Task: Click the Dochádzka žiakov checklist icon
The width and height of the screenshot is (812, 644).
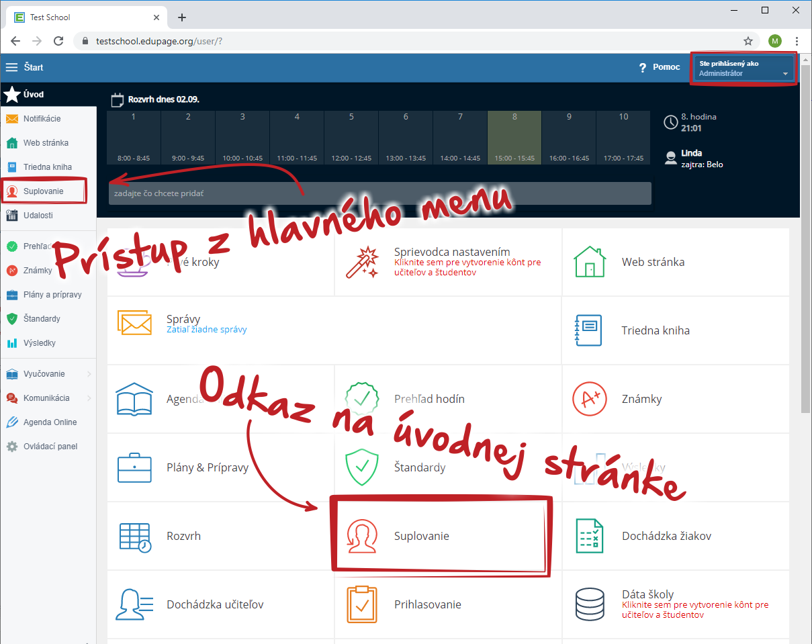Action: tap(589, 536)
